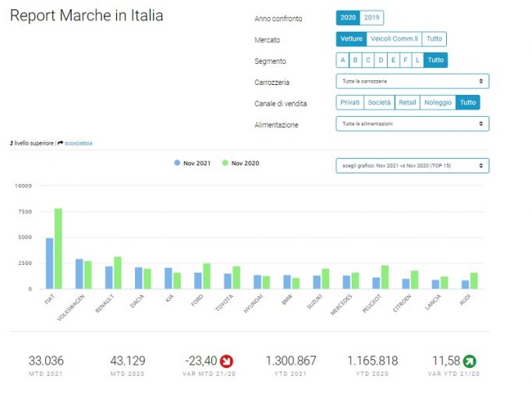Open the scegli grafico chart selector
The width and height of the screenshot is (532, 399).
[413, 166]
